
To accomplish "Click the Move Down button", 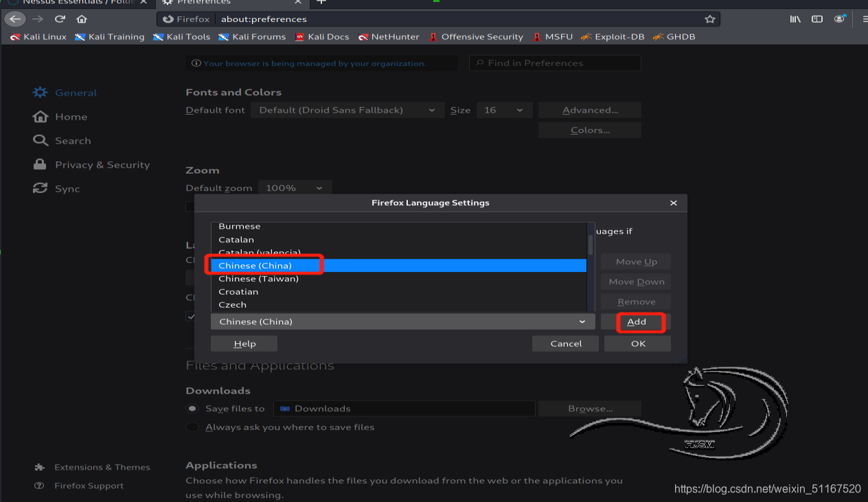I will [636, 282].
